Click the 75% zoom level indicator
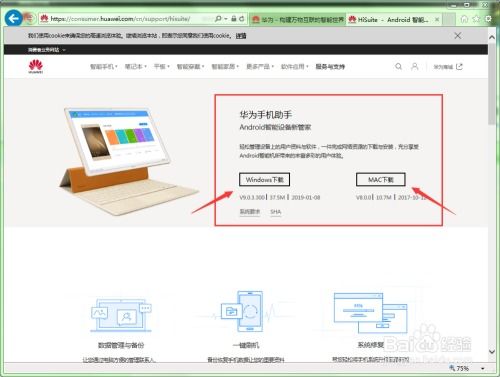The width and height of the screenshot is (500, 377). click(x=459, y=368)
